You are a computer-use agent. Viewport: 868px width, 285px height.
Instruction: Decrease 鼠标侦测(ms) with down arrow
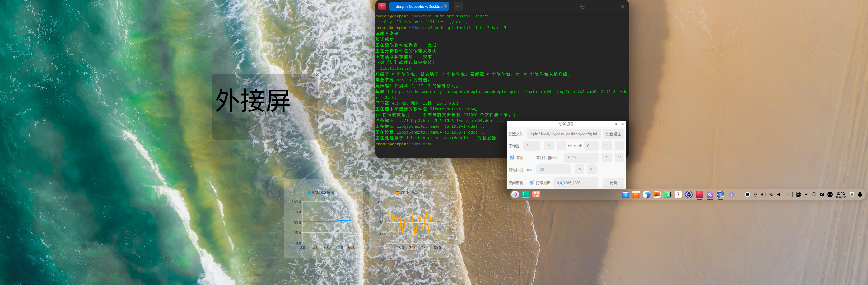click(x=592, y=169)
